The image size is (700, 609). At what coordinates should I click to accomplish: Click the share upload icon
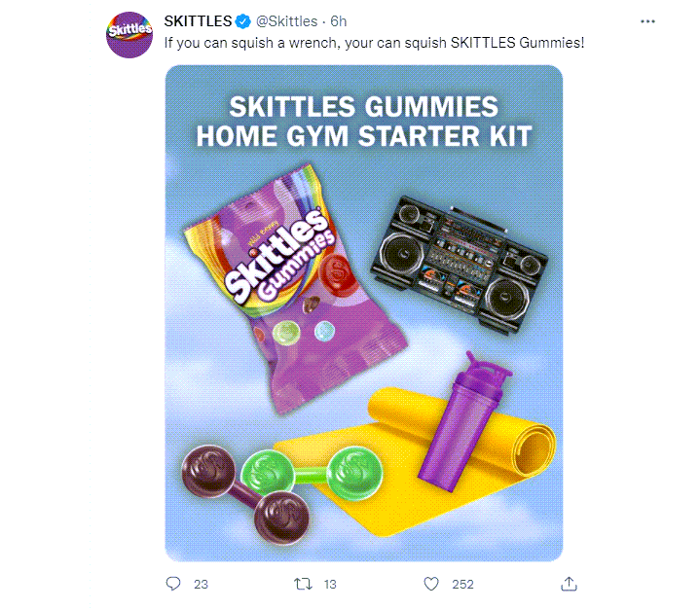click(569, 584)
